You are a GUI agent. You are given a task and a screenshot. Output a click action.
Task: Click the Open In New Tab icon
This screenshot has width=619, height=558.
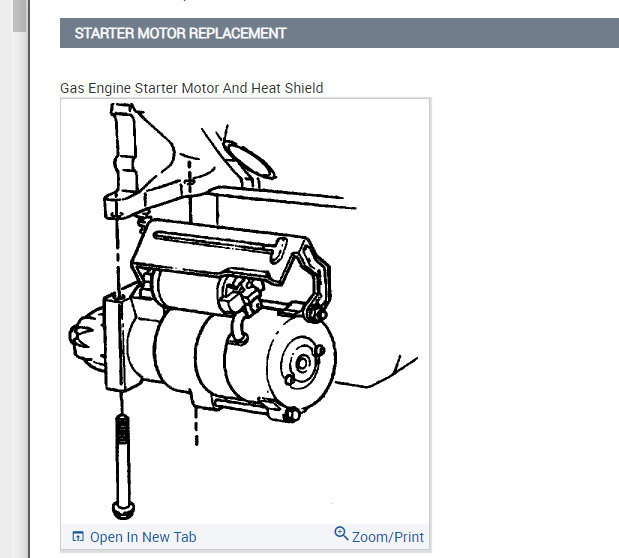click(78, 536)
